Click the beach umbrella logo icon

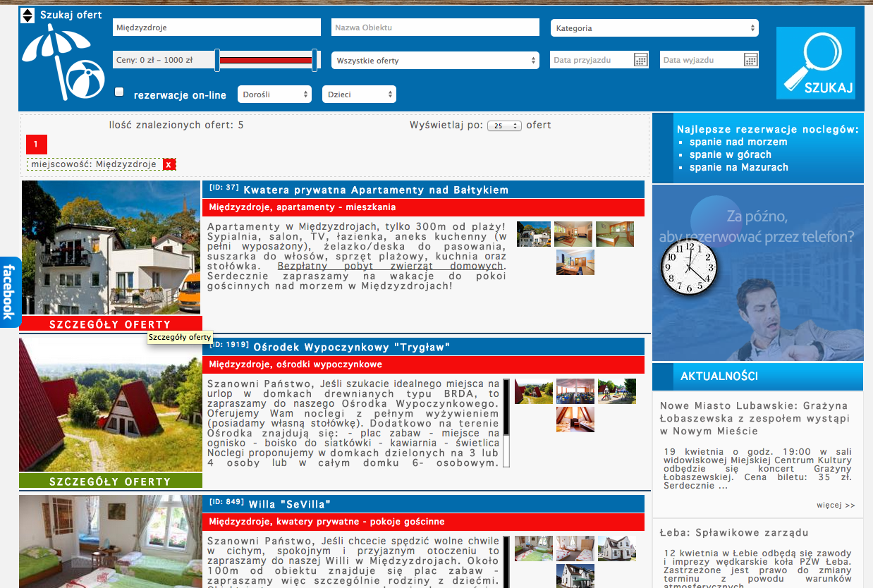[x=63, y=62]
